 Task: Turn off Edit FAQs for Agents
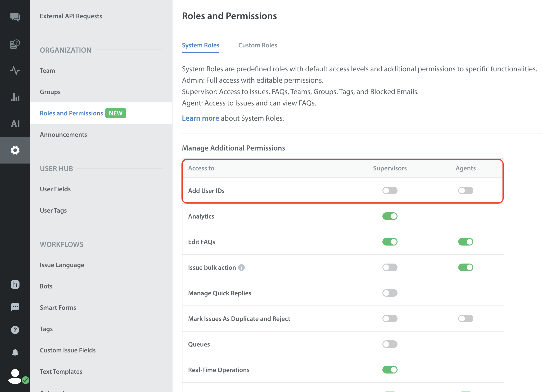point(465,242)
